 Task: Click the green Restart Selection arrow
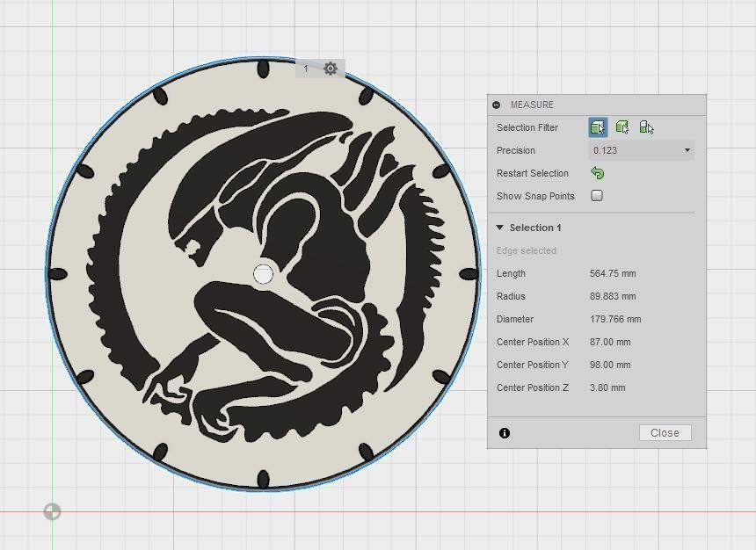(598, 173)
